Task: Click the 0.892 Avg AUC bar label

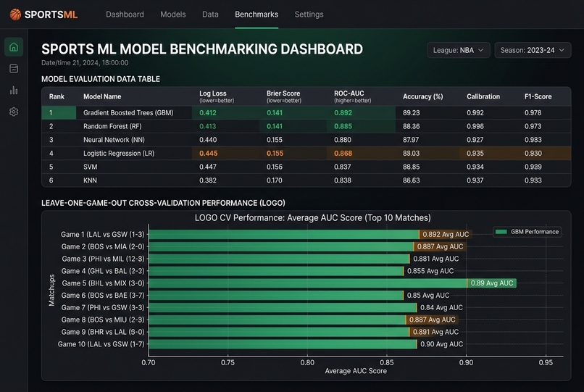Action: (x=446, y=234)
